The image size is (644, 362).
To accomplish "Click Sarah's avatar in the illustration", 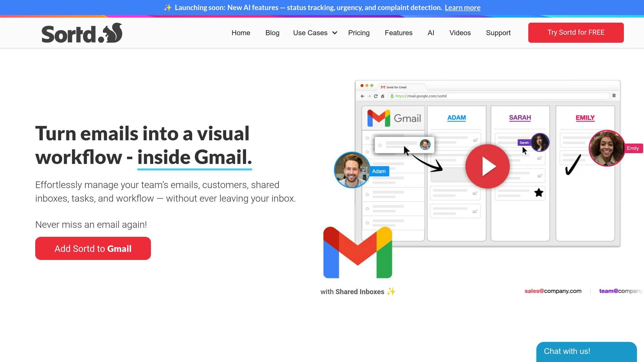I will (540, 142).
